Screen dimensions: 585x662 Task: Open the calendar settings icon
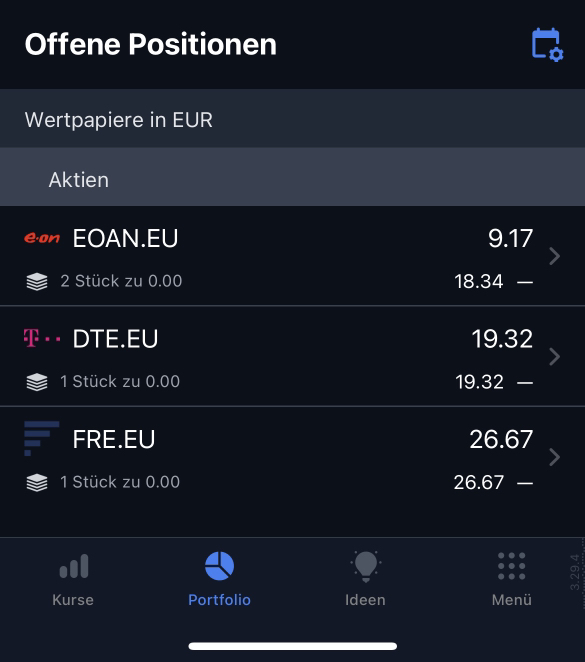547,45
